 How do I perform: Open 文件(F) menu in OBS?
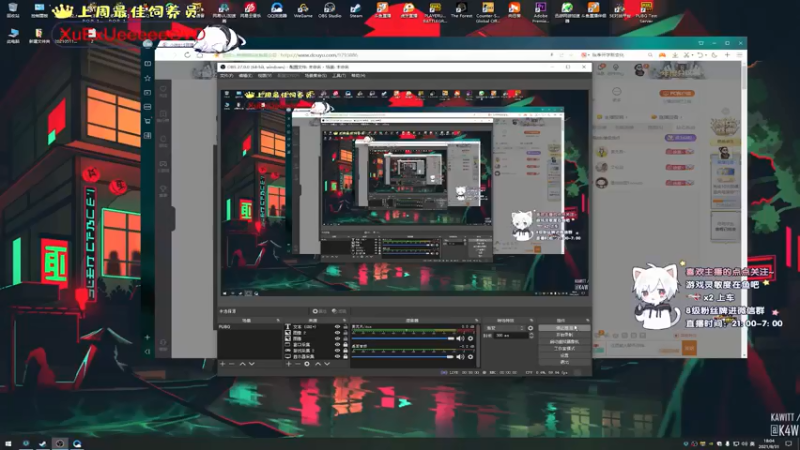tap(227, 76)
